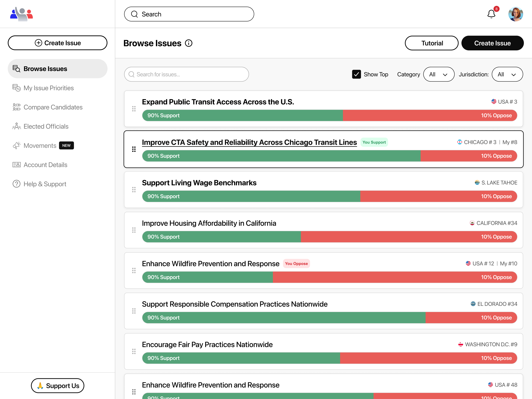Click the notification bell icon
532x399 pixels.
pos(491,14)
